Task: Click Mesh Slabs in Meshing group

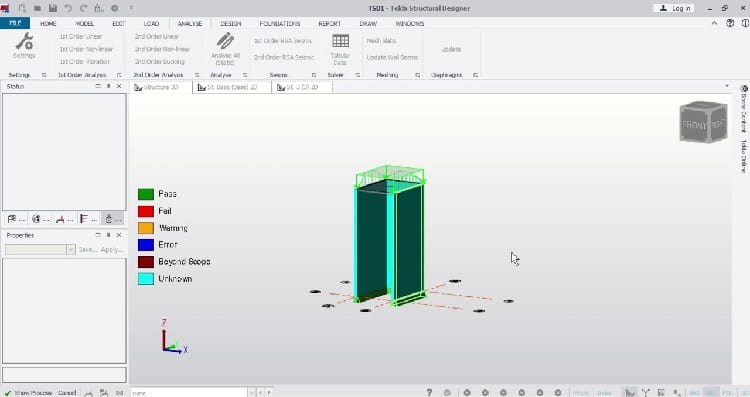Action: (x=381, y=41)
